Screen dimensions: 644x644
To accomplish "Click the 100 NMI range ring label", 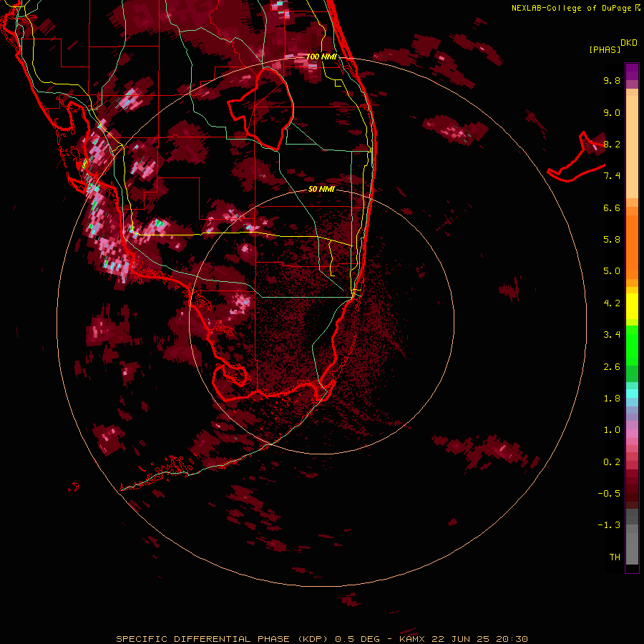I will point(321,57).
